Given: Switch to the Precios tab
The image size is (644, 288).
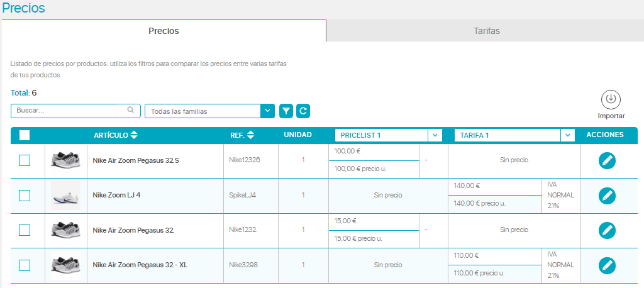Looking at the screenshot, I should [164, 31].
